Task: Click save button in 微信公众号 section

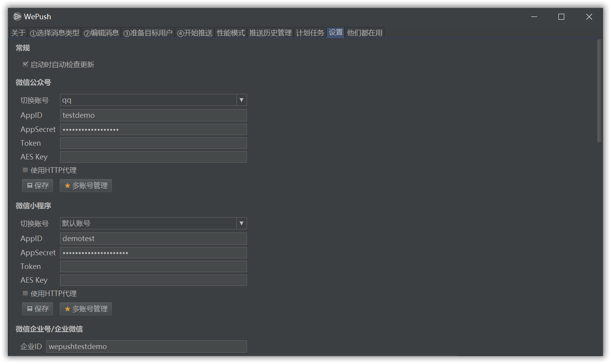Action: click(38, 186)
